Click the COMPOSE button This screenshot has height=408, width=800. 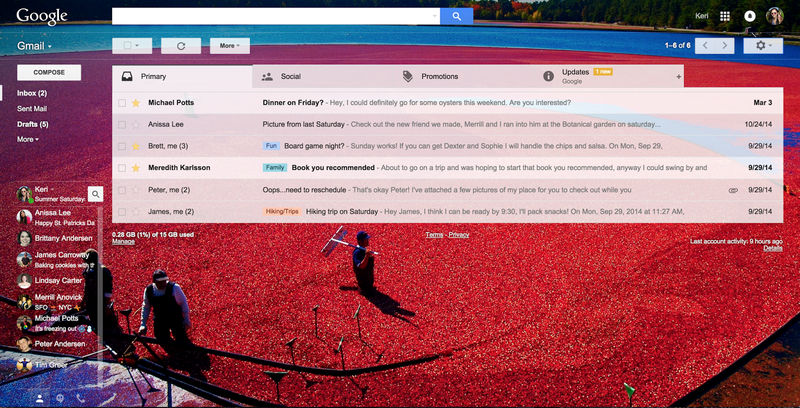pos(49,72)
